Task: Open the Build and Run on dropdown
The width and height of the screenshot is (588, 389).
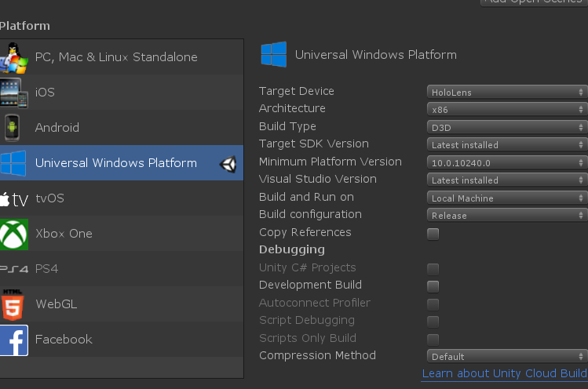Action: click(507, 198)
